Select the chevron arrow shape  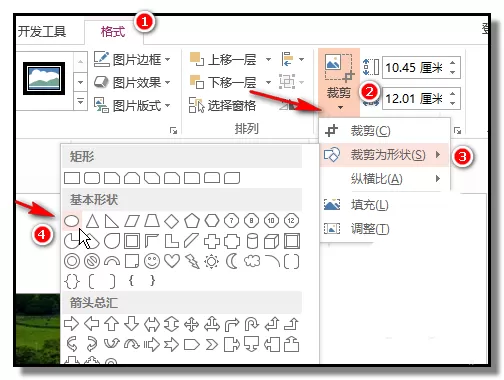click(212, 345)
